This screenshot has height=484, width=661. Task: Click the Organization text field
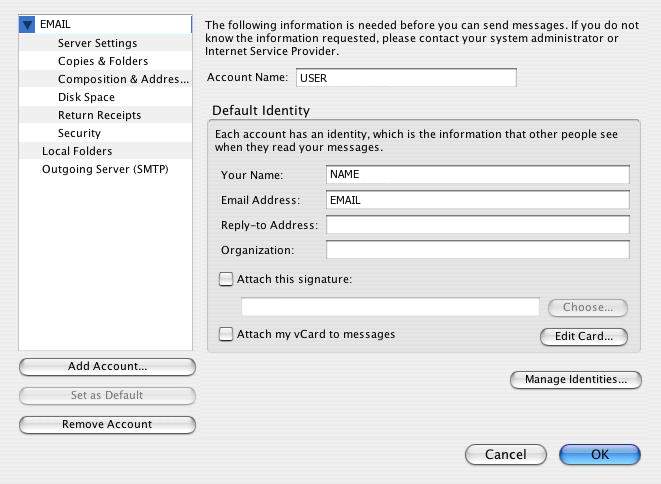click(x=478, y=250)
